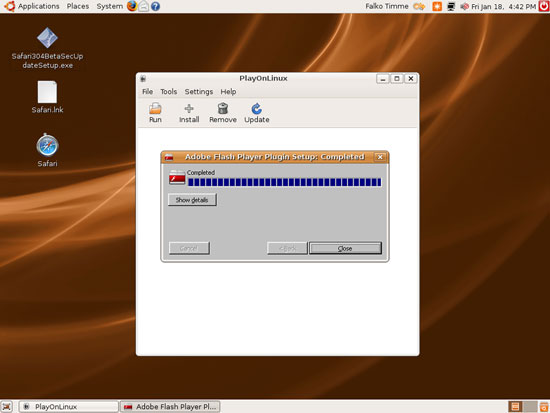Click the volume speaker tray icon

click(x=464, y=6)
